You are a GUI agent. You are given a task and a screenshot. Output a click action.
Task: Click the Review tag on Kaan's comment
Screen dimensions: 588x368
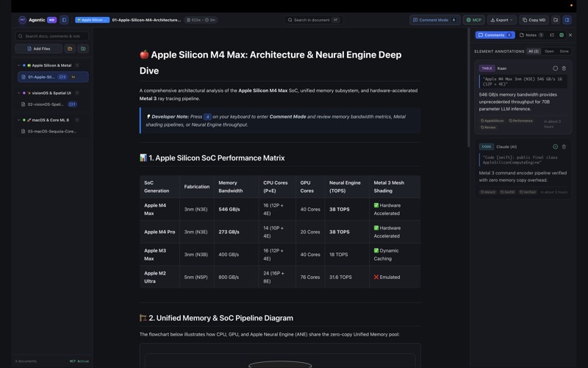coord(488,127)
